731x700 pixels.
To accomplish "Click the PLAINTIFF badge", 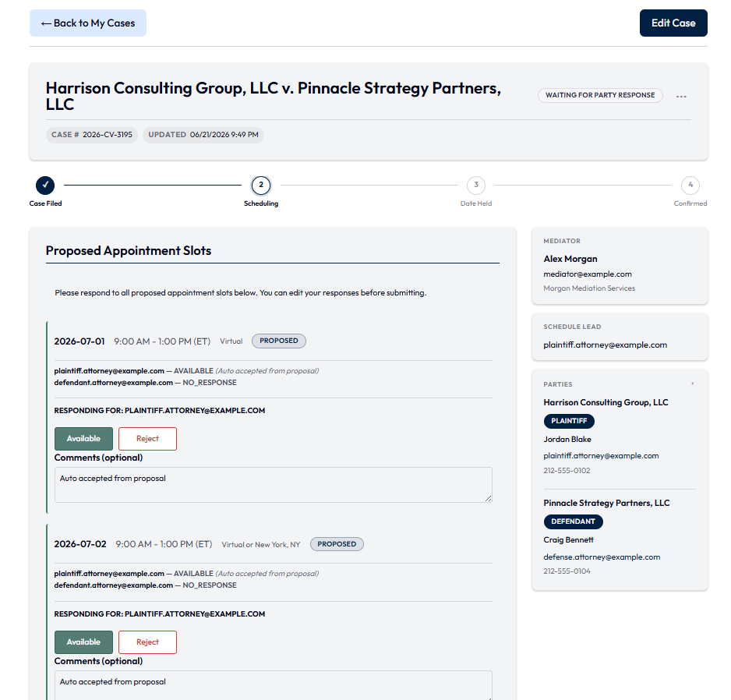I will [x=569, y=421].
